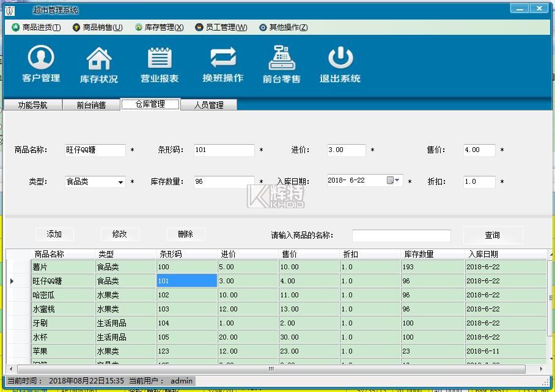Click the horizontal scrollbar under the table
This screenshot has height=392, width=555.
pos(271,369)
